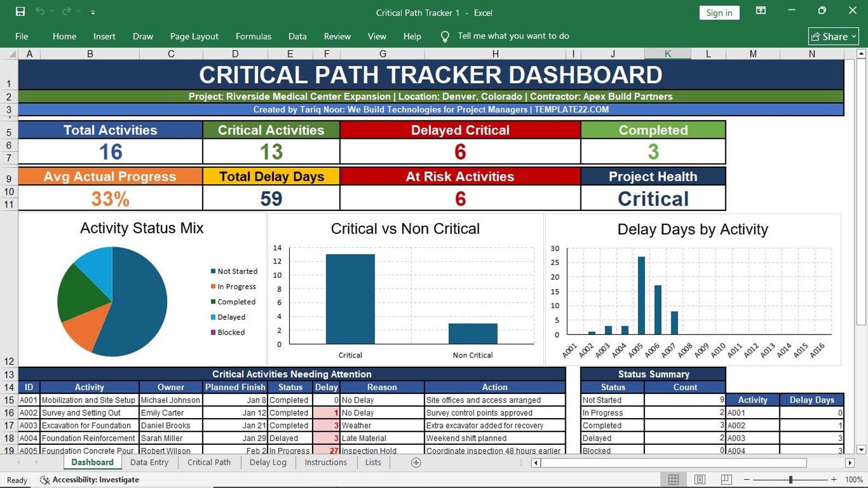Click the zoom in plus button
Image resolution: width=868 pixels, height=488 pixels.
click(834, 480)
